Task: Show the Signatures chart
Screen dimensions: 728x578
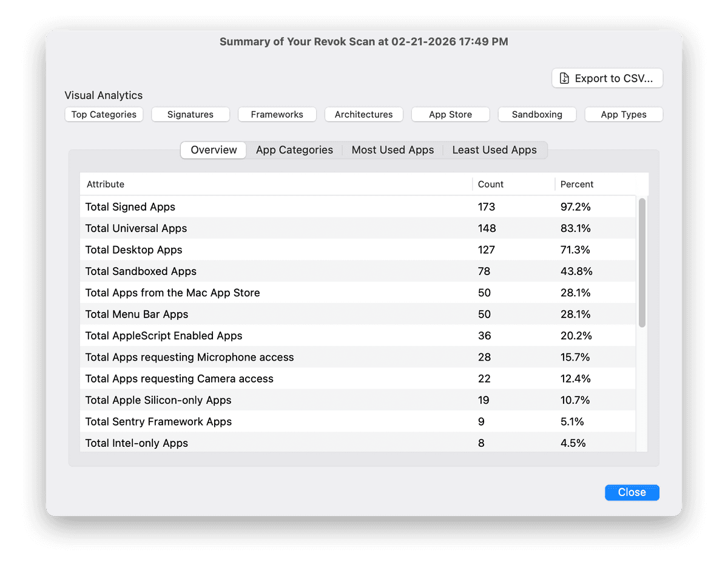Action: [x=190, y=114]
